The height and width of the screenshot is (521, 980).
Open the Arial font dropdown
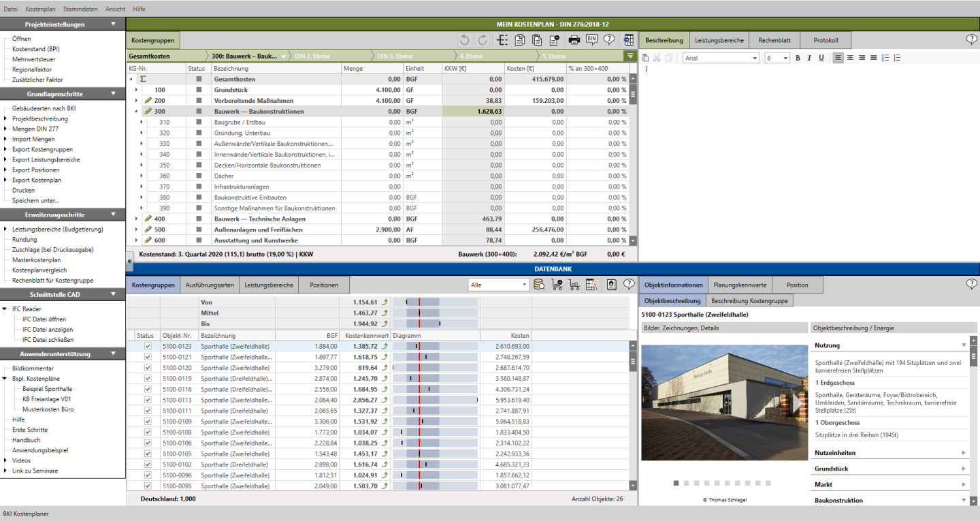[721, 58]
